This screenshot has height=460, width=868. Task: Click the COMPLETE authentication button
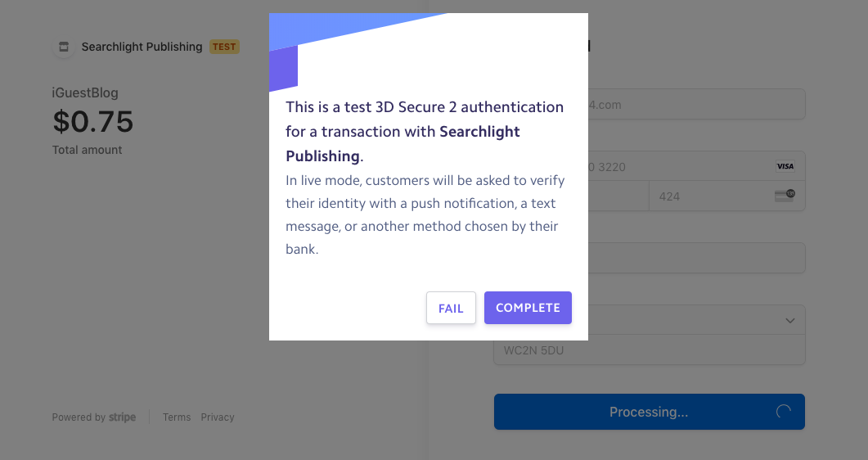[x=528, y=308]
